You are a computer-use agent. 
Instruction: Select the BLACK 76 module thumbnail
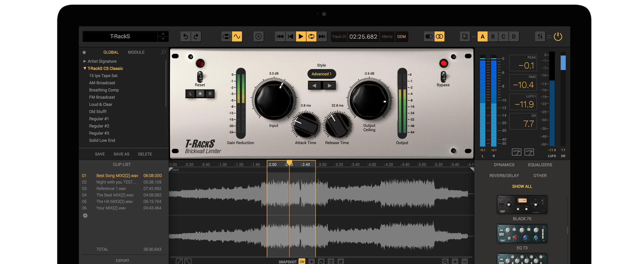point(522,204)
